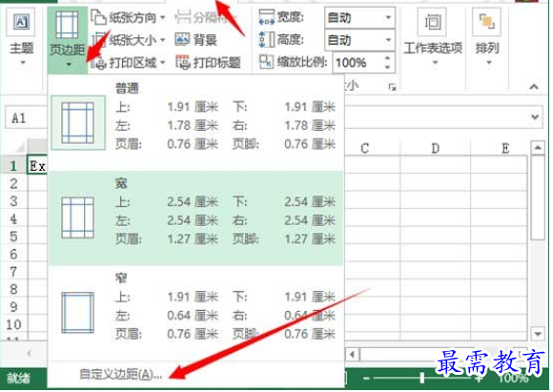Select row 8 header
Screen dimensions: 553x392
tap(13, 289)
